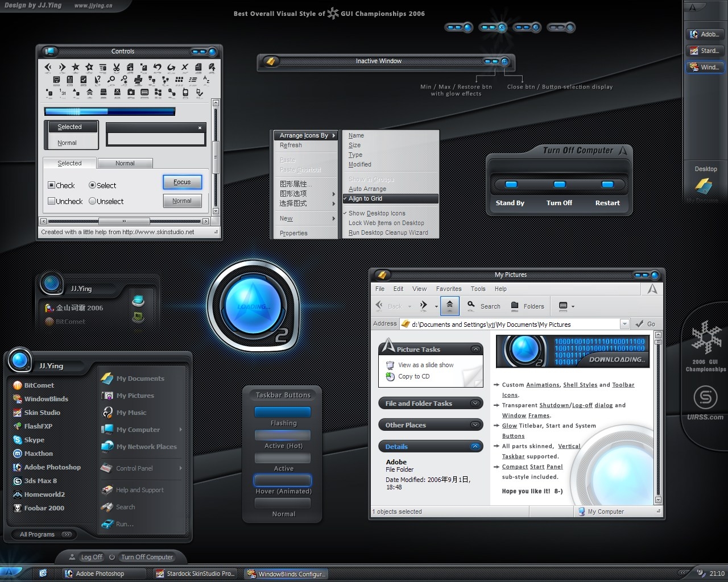
Task: Switch to the Normal tab in Controls window
Action: click(125, 163)
